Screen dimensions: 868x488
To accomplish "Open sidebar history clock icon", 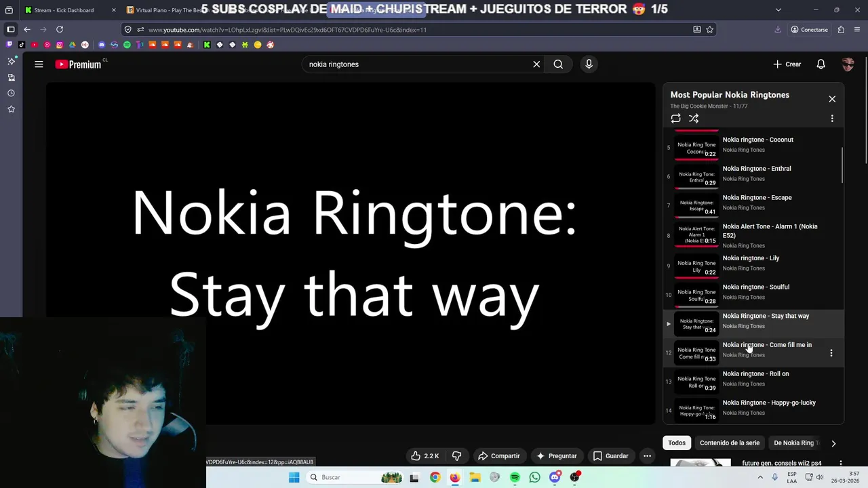I will coord(11,93).
